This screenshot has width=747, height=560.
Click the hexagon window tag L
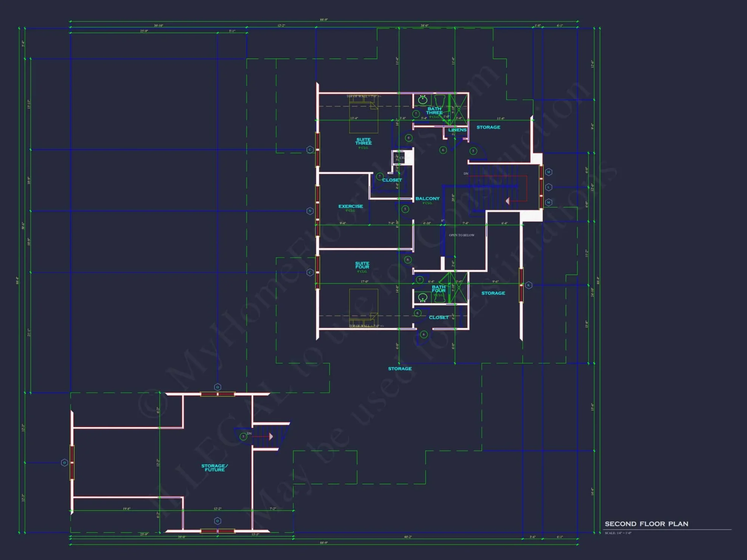549,187
